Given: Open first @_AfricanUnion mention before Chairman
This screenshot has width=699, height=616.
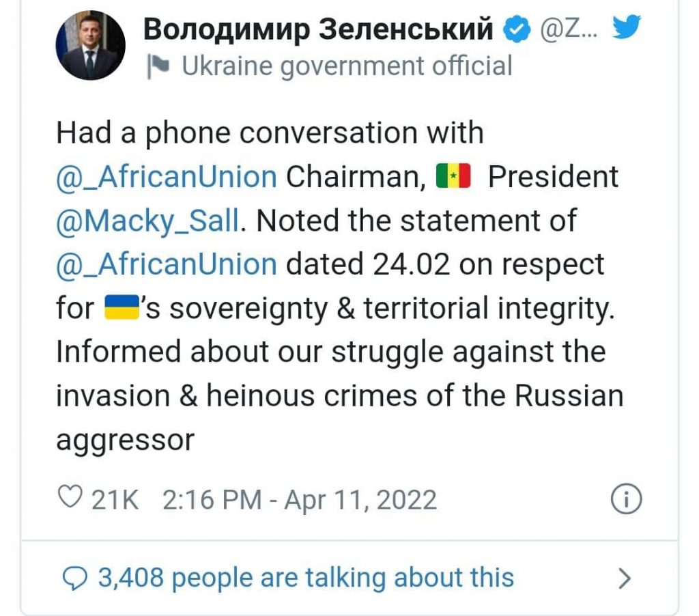Looking at the screenshot, I should point(167,177).
